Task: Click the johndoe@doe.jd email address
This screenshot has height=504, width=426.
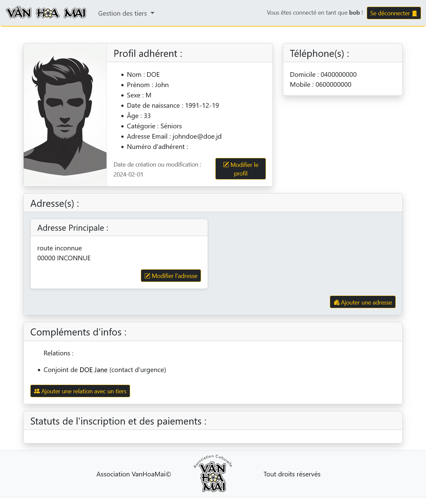Action: pos(197,136)
